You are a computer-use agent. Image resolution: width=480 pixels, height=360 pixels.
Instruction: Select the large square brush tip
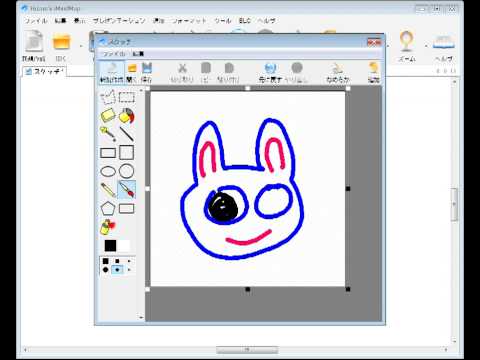[x=106, y=261]
